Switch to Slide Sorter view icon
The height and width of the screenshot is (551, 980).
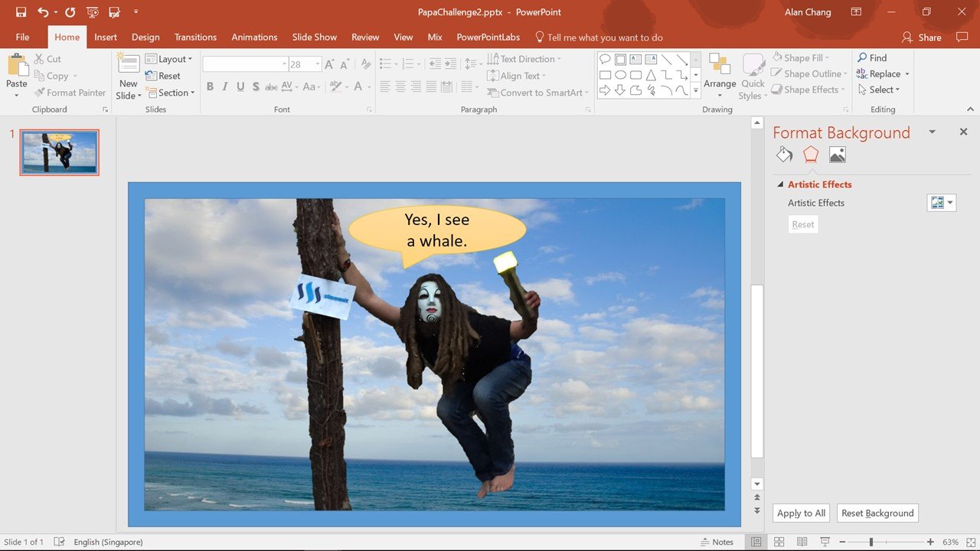tap(779, 542)
